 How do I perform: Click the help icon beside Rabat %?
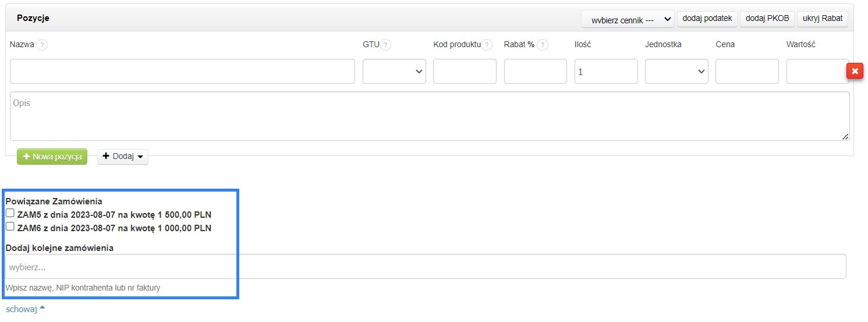(x=543, y=45)
